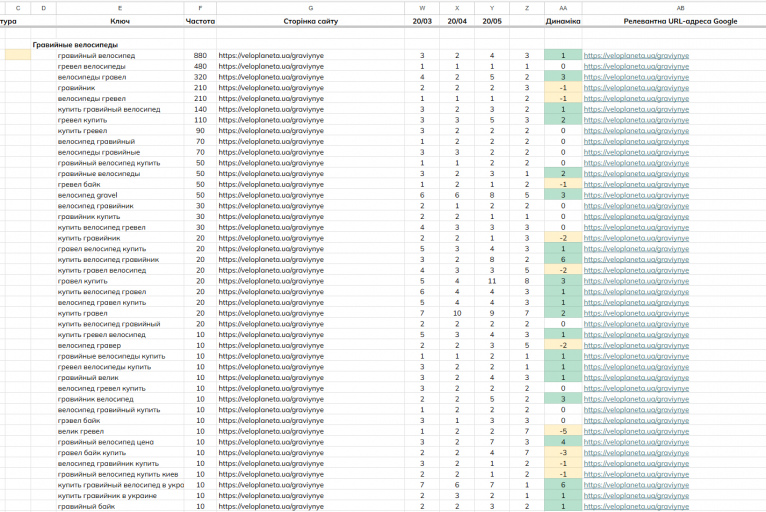766x512 pixels.
Task: Click the 'Динаміка' header cell
Action: point(563,21)
